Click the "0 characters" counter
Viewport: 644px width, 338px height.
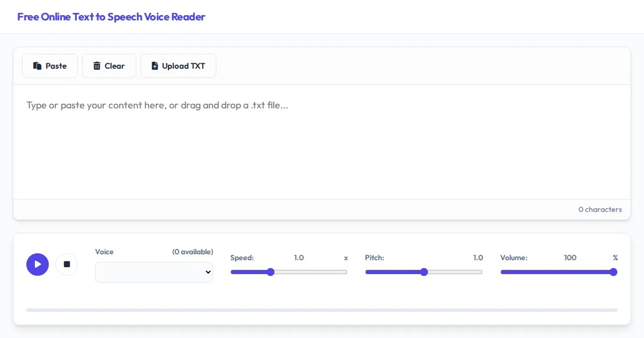point(600,209)
